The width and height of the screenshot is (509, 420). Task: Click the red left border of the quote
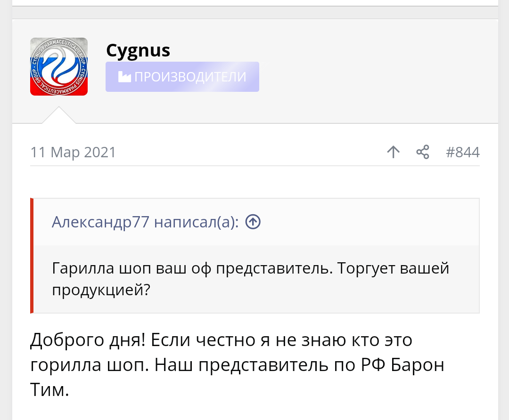pyautogui.click(x=32, y=256)
